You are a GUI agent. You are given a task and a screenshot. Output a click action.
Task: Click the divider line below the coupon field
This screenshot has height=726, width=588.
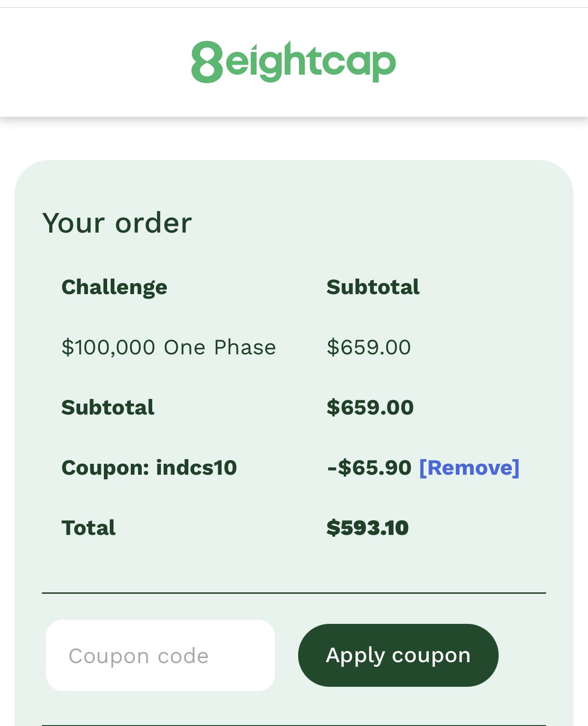(x=294, y=725)
